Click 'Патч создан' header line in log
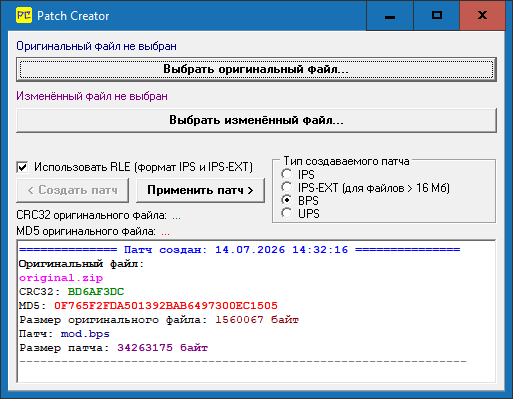The width and height of the screenshot is (513, 399). [x=239, y=250]
